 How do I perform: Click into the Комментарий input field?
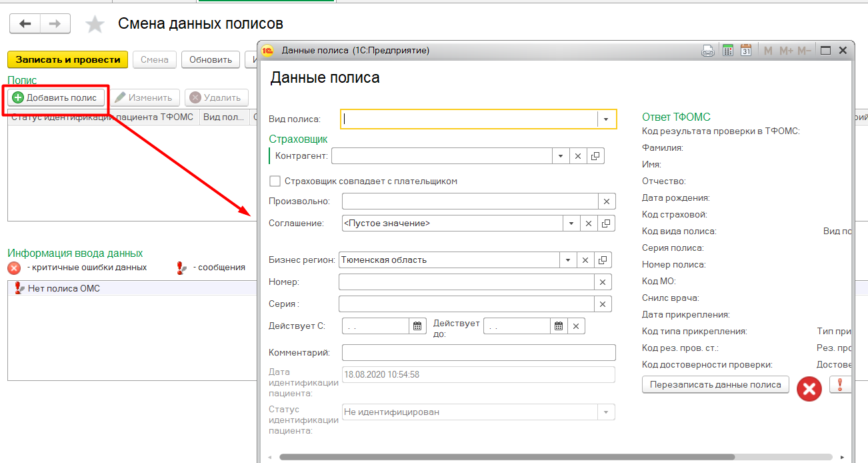478,352
